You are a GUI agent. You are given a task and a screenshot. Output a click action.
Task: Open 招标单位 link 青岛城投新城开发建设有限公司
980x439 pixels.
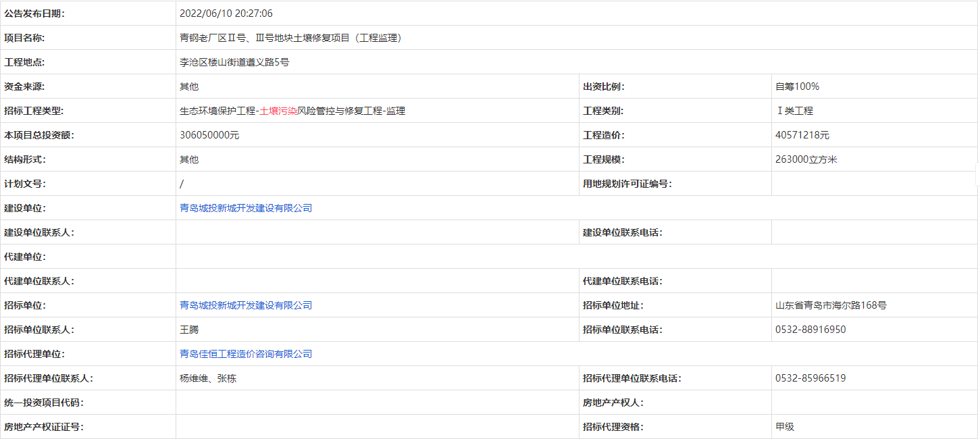(x=246, y=305)
